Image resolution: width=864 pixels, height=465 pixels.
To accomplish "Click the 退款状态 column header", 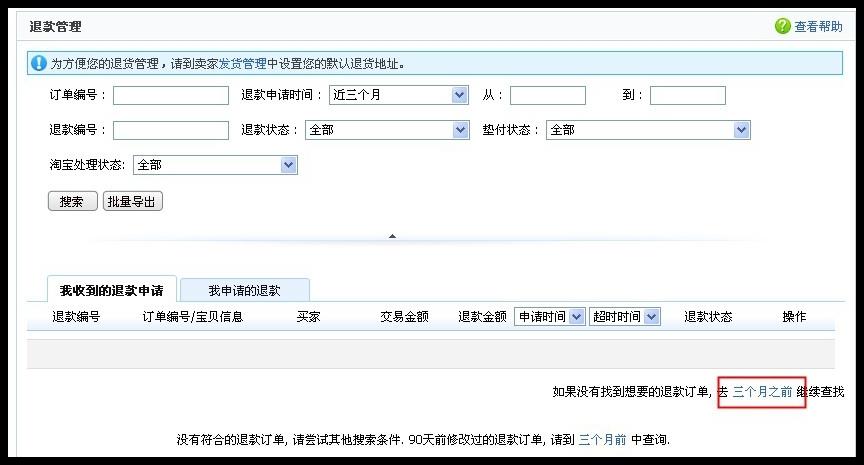I will [x=708, y=317].
